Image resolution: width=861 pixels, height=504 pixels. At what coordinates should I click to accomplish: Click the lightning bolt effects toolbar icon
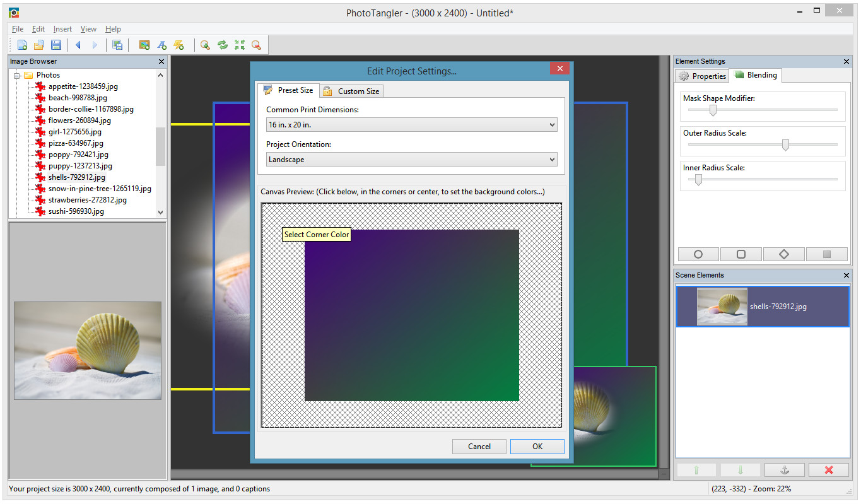179,45
